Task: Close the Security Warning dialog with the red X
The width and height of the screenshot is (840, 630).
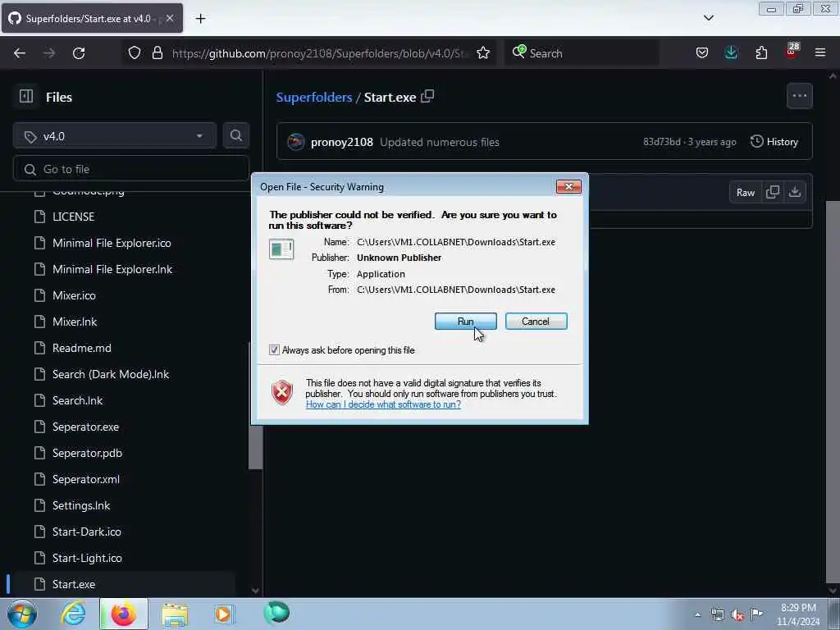Action: pyautogui.click(x=568, y=186)
